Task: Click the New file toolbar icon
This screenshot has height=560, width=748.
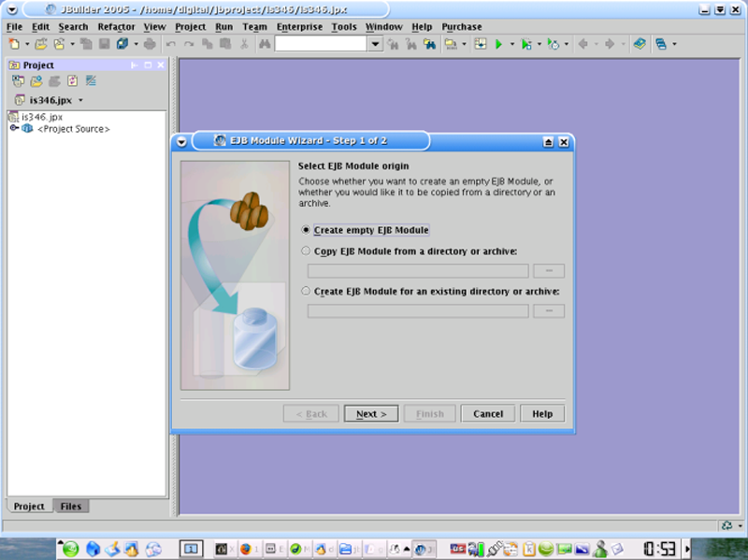Action: 14,44
